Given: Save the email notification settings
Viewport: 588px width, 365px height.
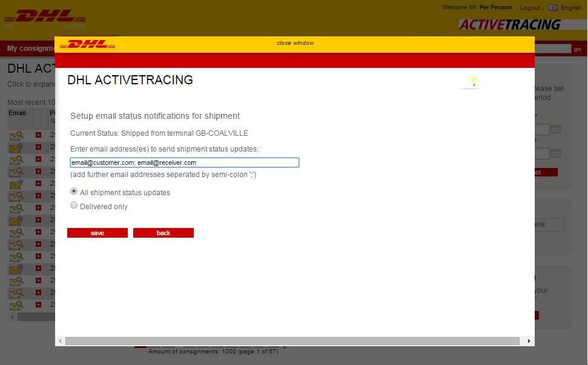Looking at the screenshot, I should click(97, 233).
